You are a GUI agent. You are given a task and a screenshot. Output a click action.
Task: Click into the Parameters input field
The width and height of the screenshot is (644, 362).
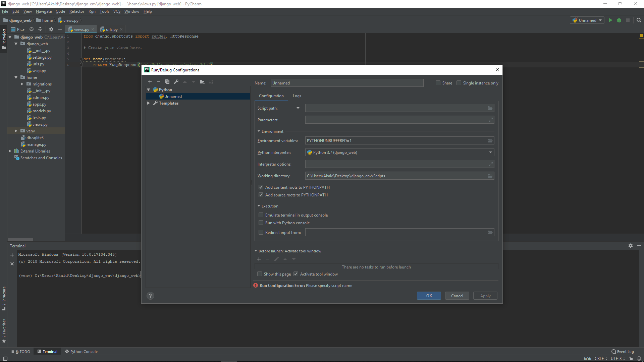(x=396, y=120)
